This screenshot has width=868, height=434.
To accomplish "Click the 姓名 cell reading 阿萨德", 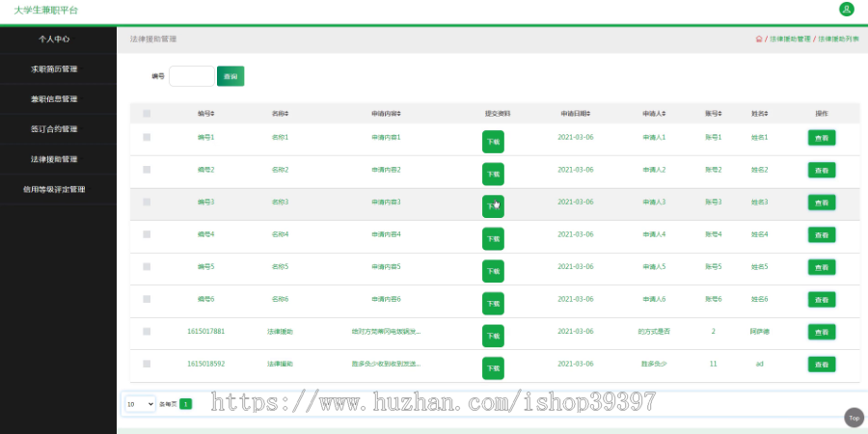I will [760, 332].
